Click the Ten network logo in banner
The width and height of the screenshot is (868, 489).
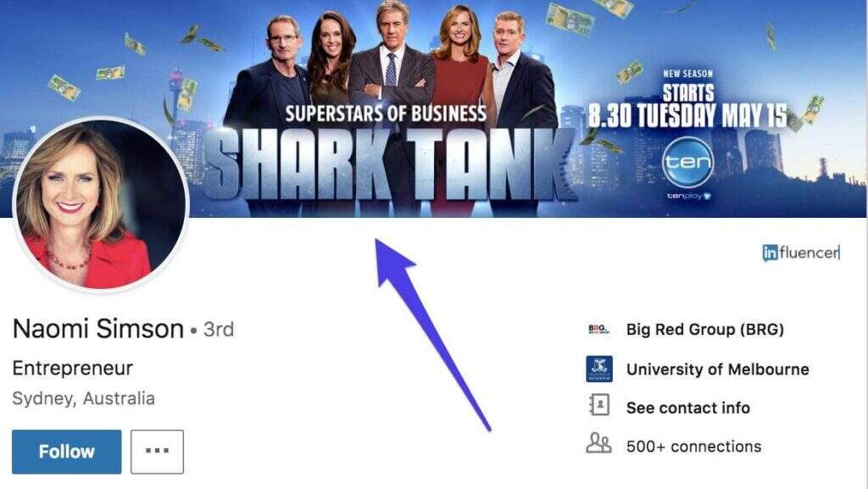687,164
